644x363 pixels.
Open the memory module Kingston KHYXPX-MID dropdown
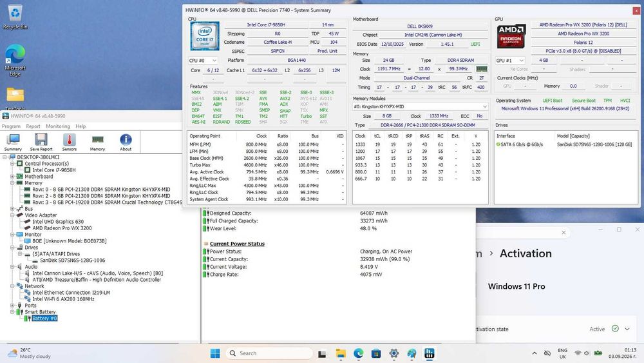click(420, 106)
